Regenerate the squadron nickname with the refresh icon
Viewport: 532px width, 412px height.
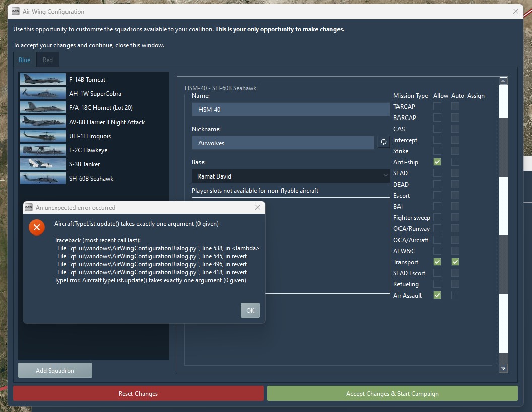tap(383, 142)
